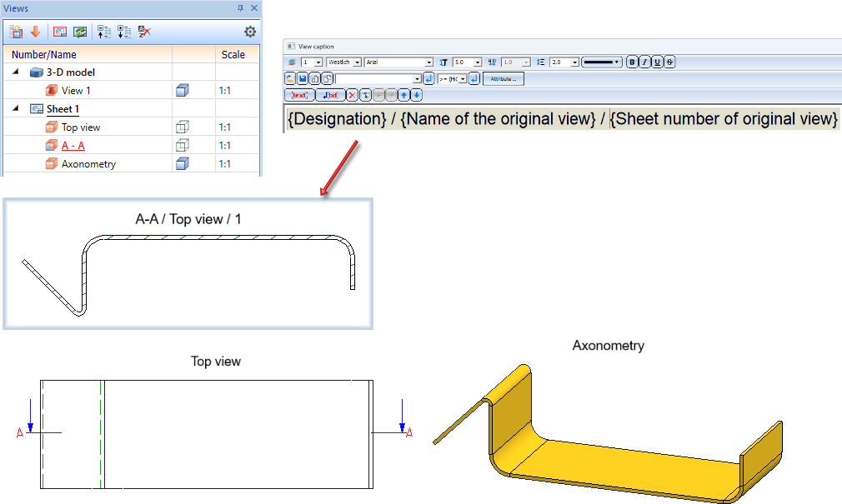Select Sheet 1 in the Views tree
Image resolution: width=842 pixels, height=504 pixels.
click(x=63, y=109)
